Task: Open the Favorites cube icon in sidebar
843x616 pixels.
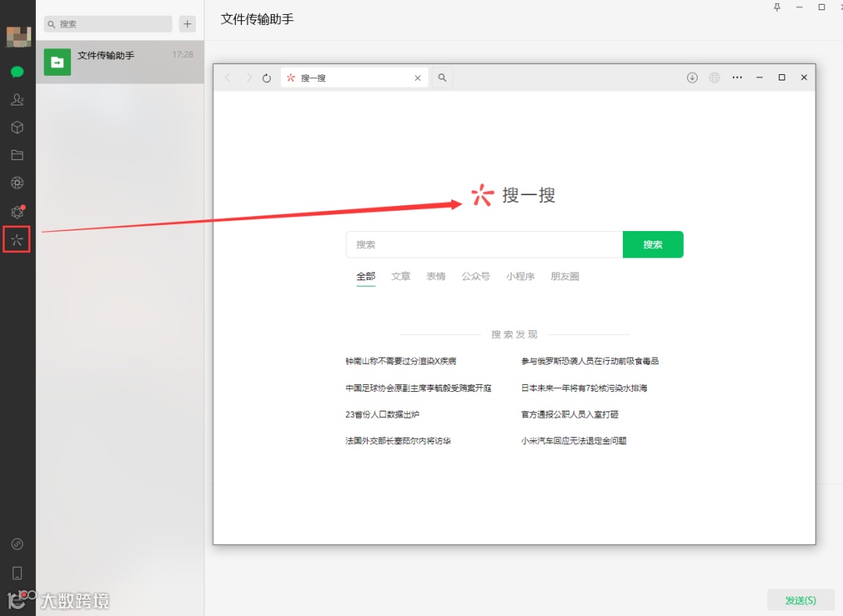Action: 17,127
